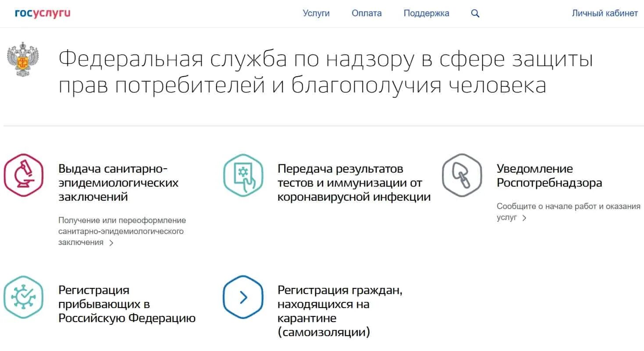Image resolution: width=644 pixels, height=351 pixels.
Task: Click the red microscope hexagon icon
Action: coord(24,175)
